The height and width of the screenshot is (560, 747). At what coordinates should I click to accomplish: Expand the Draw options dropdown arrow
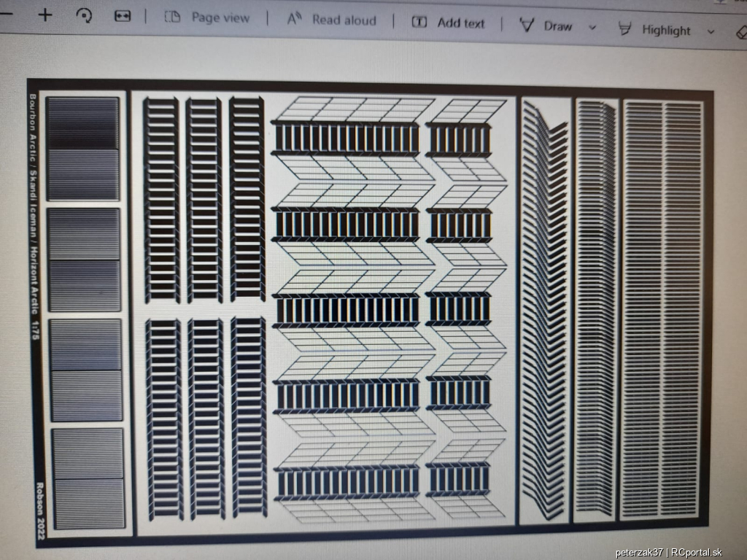(592, 28)
